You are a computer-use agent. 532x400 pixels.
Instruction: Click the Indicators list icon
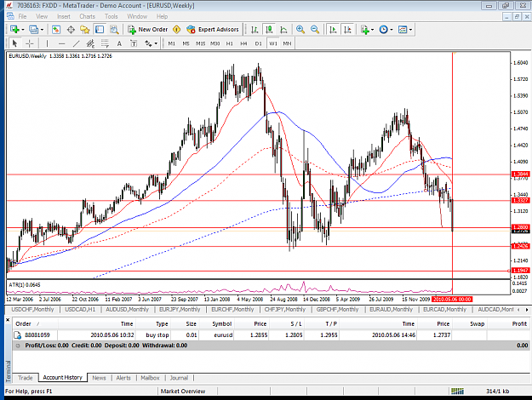pos(364,30)
